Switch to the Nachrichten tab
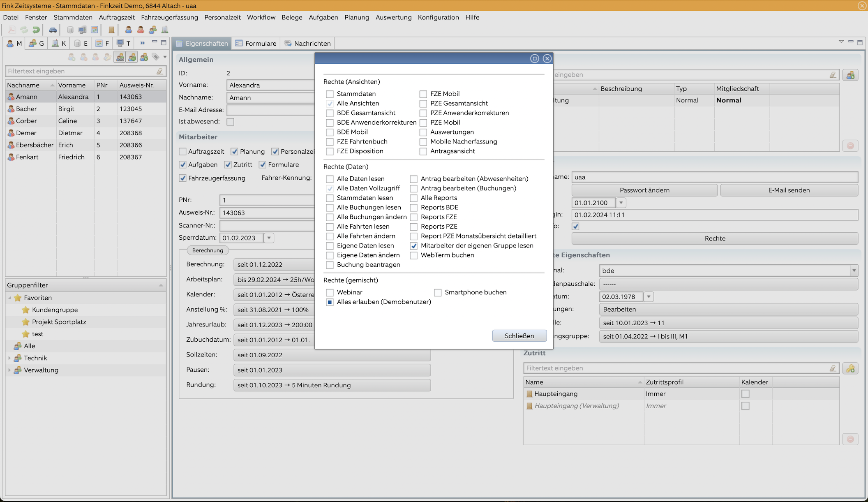The height and width of the screenshot is (502, 868). 307,43
